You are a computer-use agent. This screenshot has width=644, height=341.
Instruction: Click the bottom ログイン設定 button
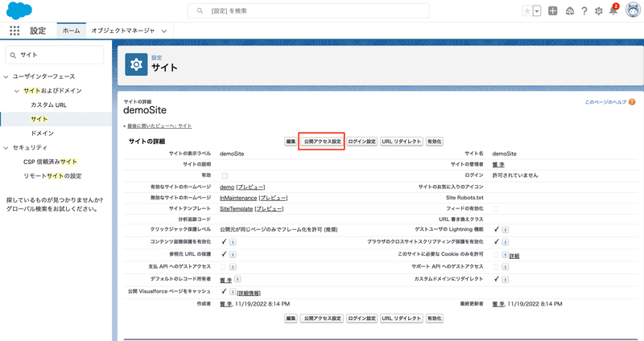pyautogui.click(x=361, y=318)
